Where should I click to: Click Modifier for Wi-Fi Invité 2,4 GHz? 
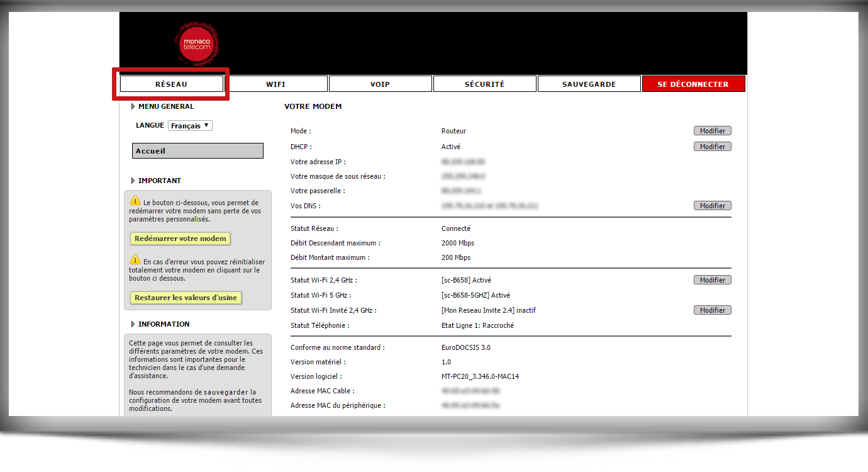713,310
